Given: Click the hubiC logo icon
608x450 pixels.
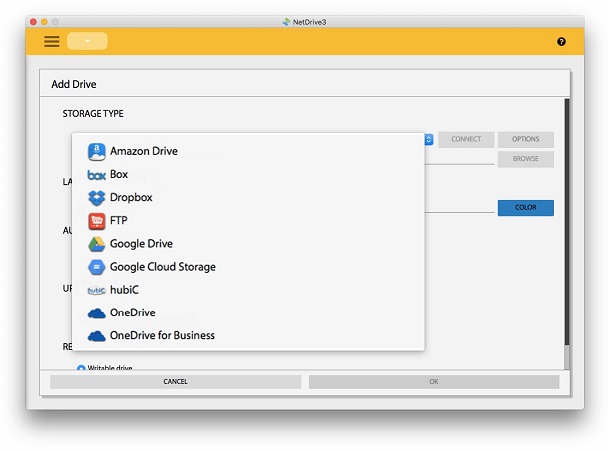Looking at the screenshot, I should click(x=97, y=290).
